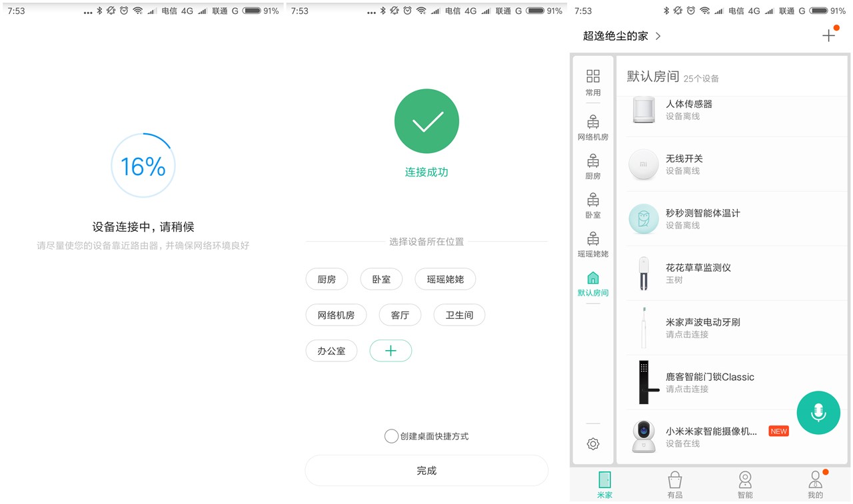The width and height of the screenshot is (853, 504).
Task: Tap 玉树 subtitle under plant monitor
Action: click(x=674, y=280)
